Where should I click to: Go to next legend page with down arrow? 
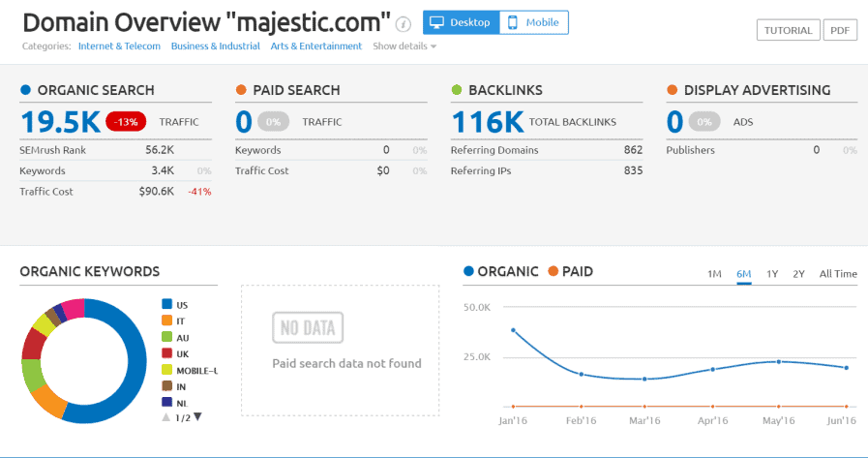click(x=197, y=417)
